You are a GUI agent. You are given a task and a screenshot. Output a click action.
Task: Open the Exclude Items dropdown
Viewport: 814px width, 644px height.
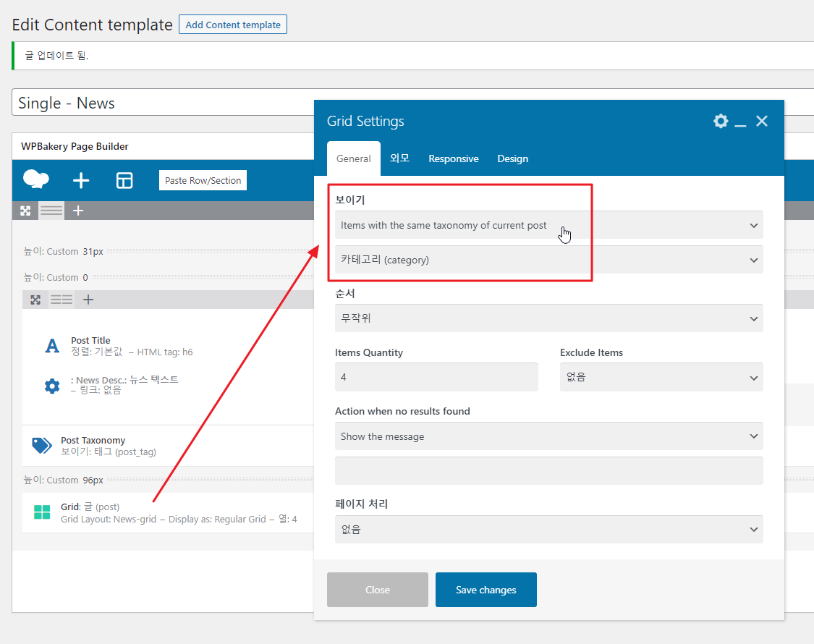(x=661, y=377)
